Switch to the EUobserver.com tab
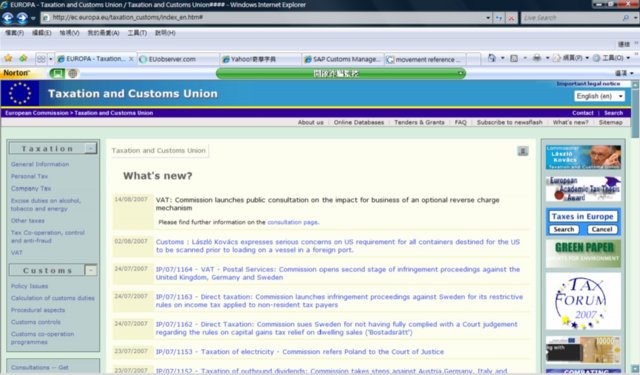Viewport: 640px width, 375px height. pyautogui.click(x=178, y=59)
